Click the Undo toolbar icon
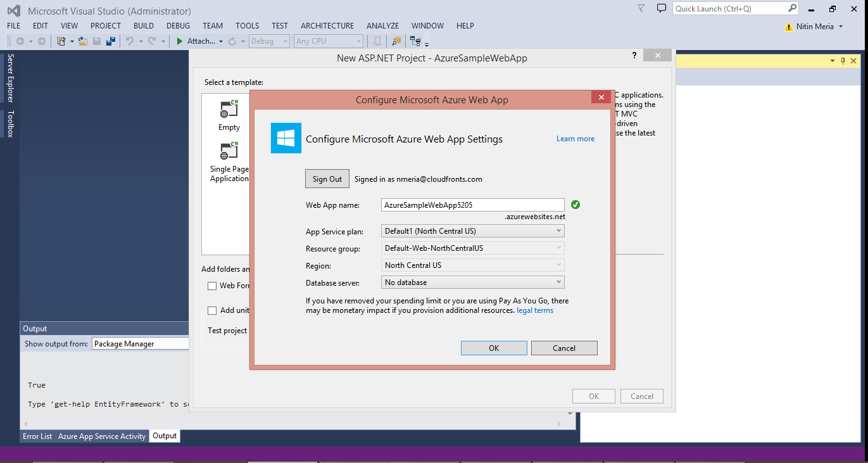This screenshot has height=463, width=868. click(130, 41)
